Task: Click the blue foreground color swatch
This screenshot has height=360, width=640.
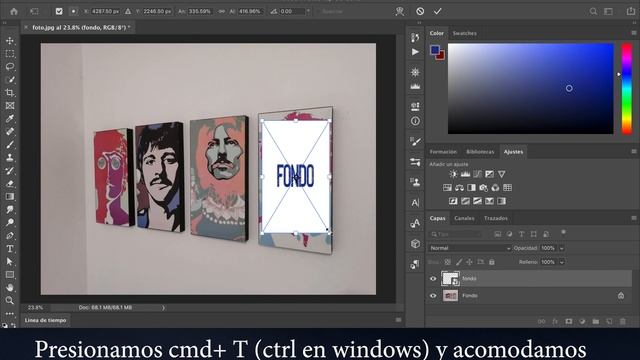Action: pyautogui.click(x=435, y=50)
